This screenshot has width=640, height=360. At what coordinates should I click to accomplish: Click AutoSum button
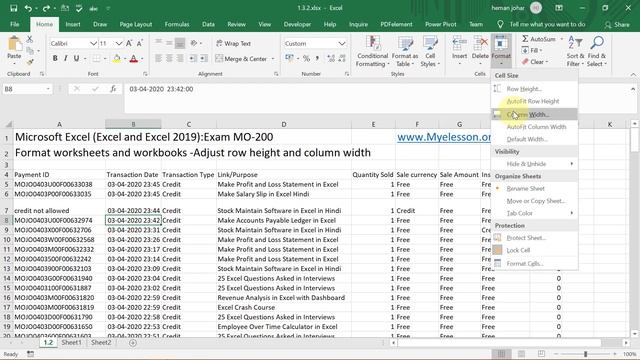[538, 39]
